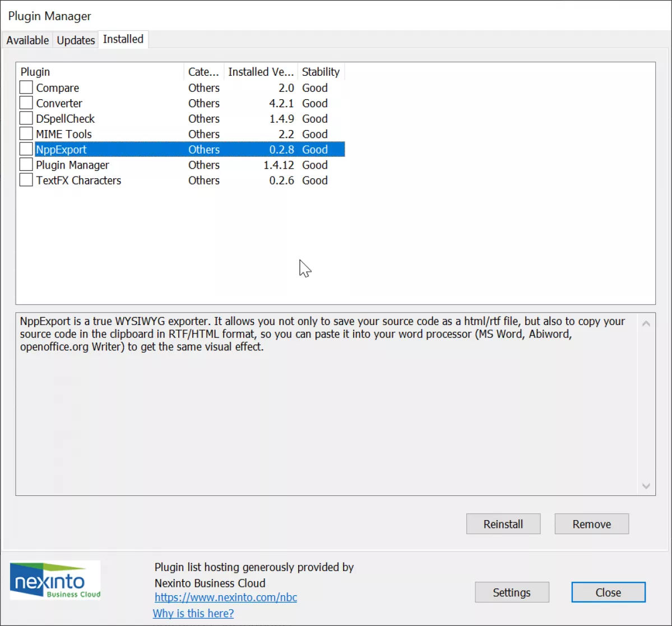Select the Compare plugin name

[57, 88]
